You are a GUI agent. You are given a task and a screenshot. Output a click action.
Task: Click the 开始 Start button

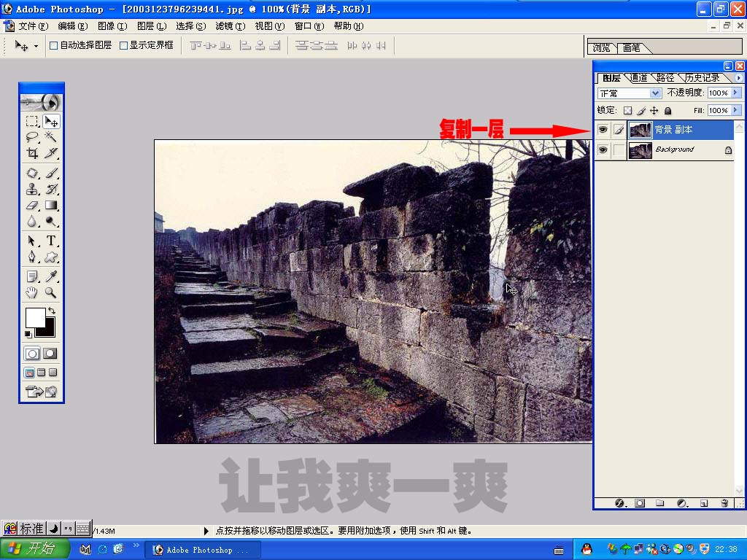click(35, 549)
